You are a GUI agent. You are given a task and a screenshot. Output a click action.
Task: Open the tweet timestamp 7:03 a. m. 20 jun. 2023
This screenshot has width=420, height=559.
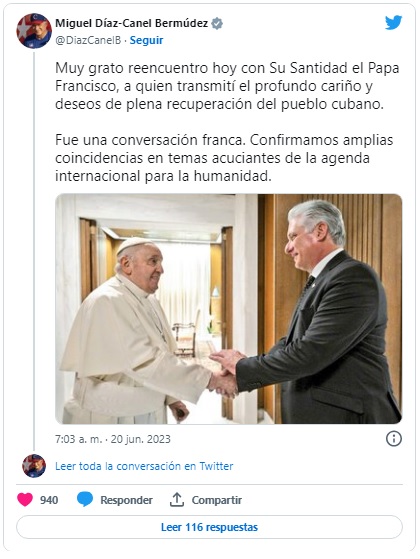point(113,439)
